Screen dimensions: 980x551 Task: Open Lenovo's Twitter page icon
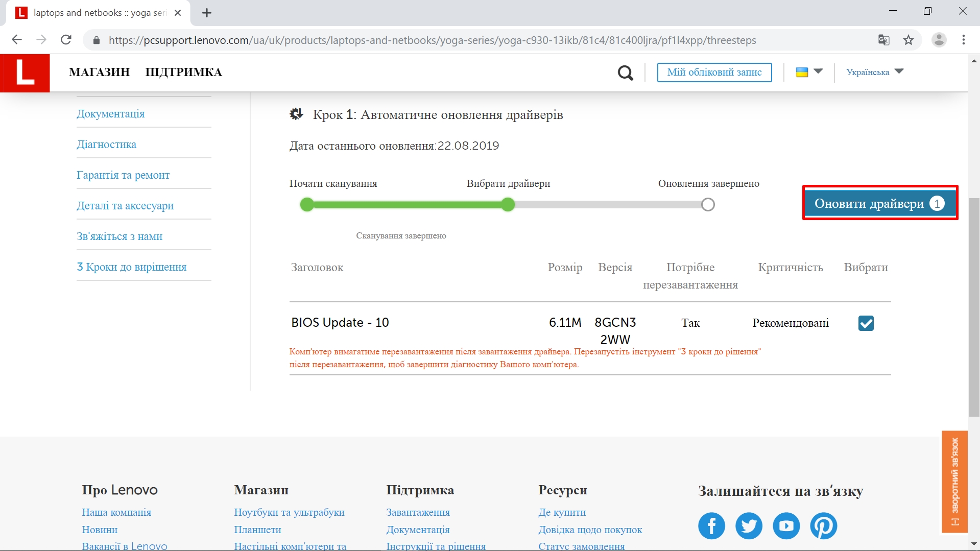pyautogui.click(x=749, y=525)
